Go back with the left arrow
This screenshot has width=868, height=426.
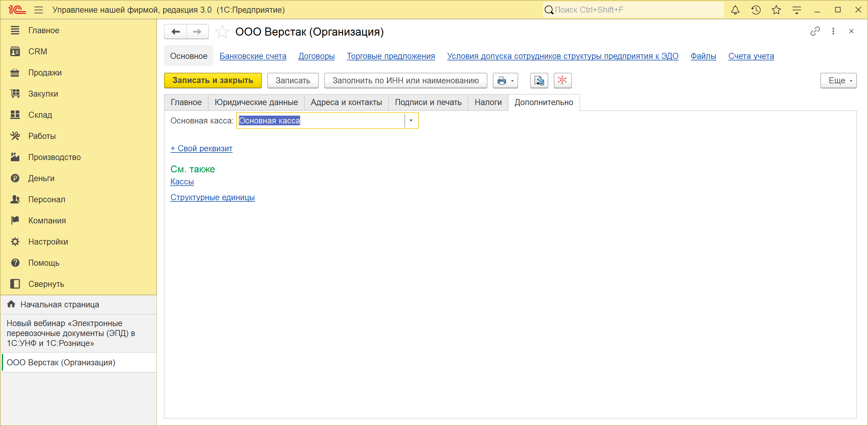tap(176, 32)
